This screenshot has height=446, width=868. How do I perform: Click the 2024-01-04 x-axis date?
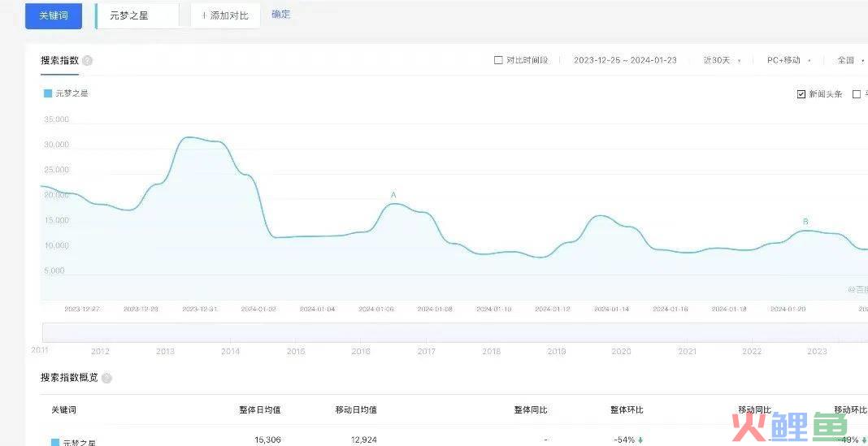tap(317, 310)
